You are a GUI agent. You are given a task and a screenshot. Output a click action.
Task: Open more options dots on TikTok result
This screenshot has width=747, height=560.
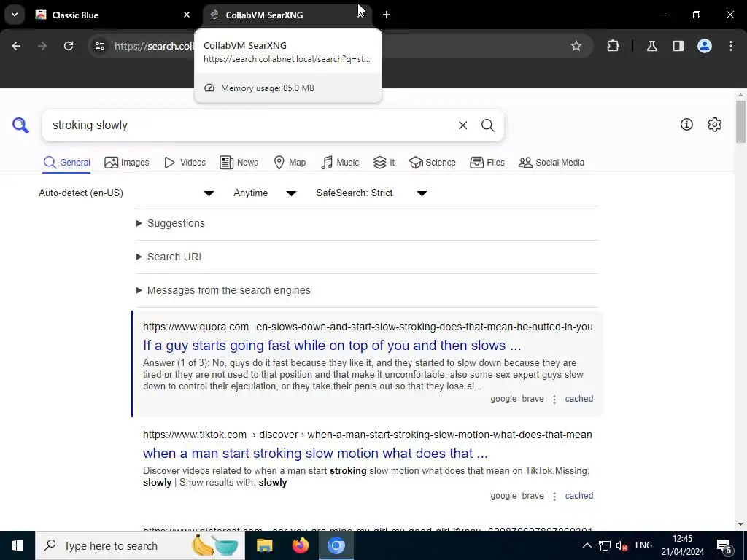pos(554,496)
